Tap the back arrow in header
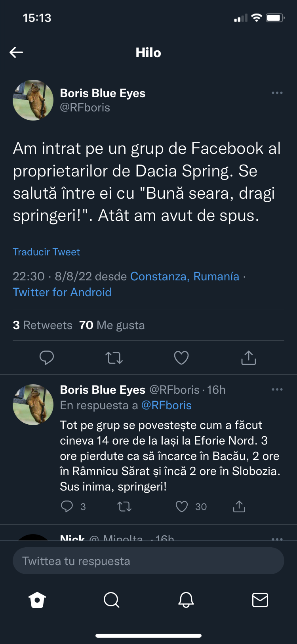Image resolution: width=297 pixels, height=644 pixels. 16,52
